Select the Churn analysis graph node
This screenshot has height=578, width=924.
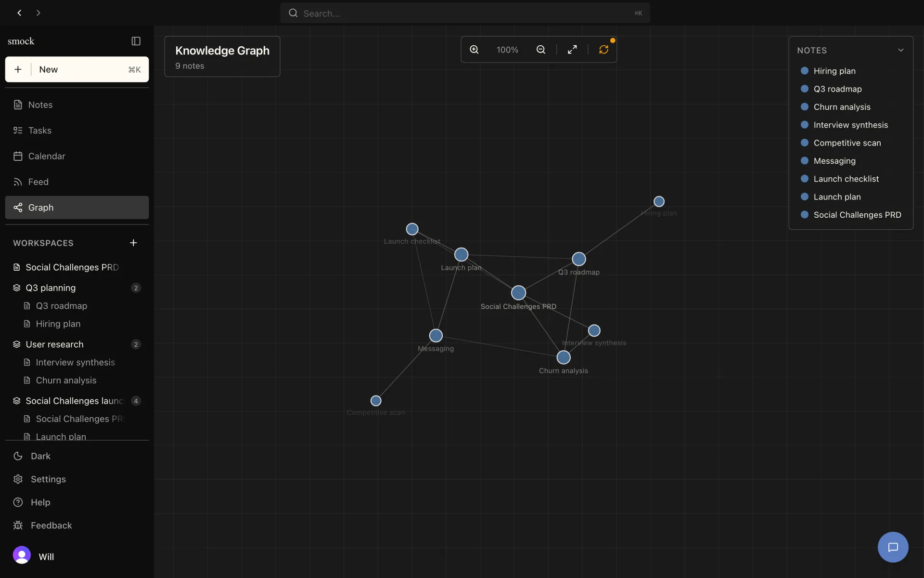point(563,357)
